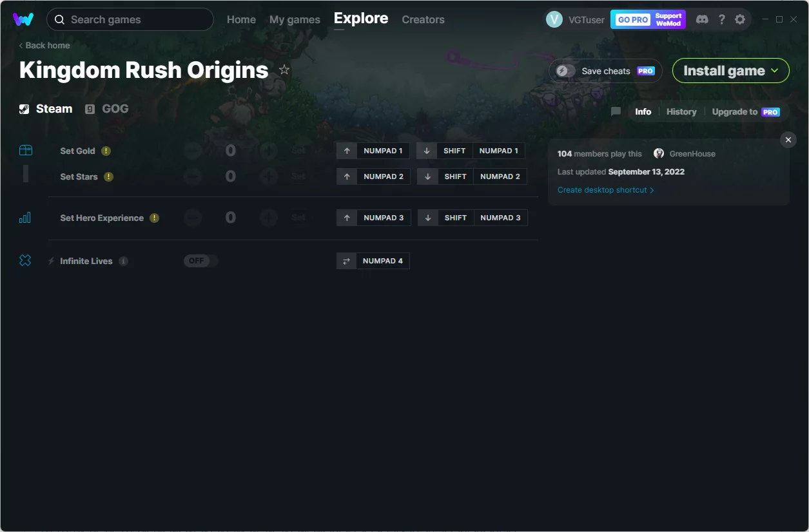This screenshot has width=809, height=532.
Task: Click the NUMPAD 2 increase hotkey for Stars
Action: coord(384,176)
